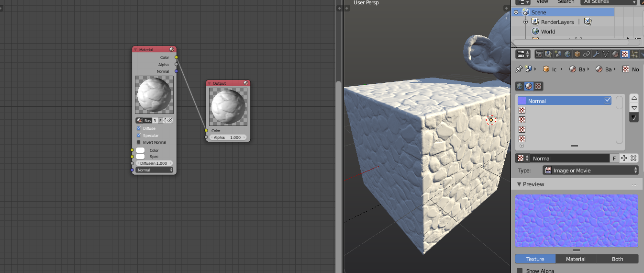644x273 pixels.
Task: Open the Object properties tab cube icon
Action: (577, 54)
